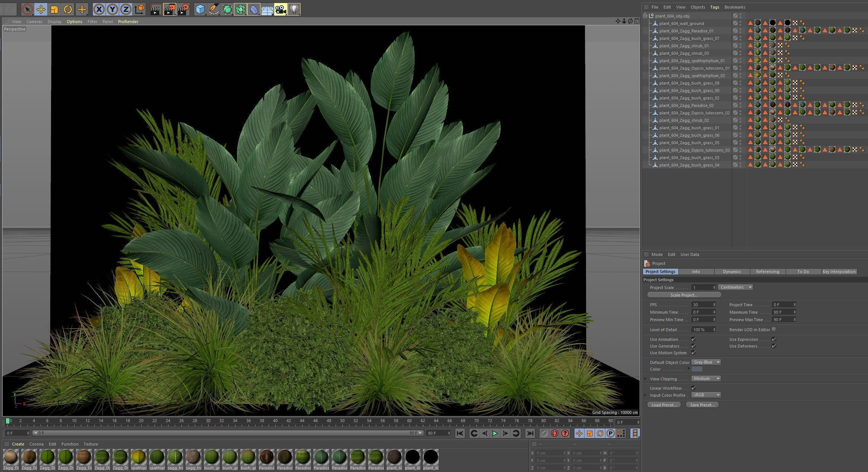Toggle the Linear Workflow checkbox
868x472 pixels.
click(x=693, y=388)
